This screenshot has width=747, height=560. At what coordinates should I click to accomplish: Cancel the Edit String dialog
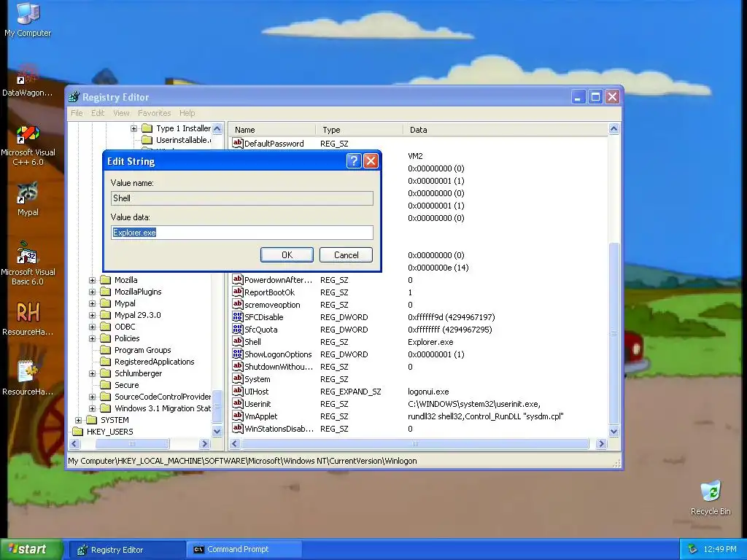[346, 254]
